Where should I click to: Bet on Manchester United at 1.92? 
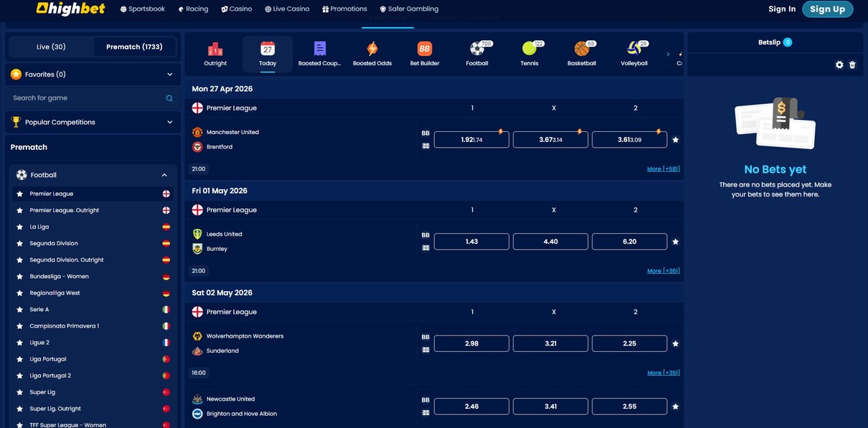pos(471,140)
